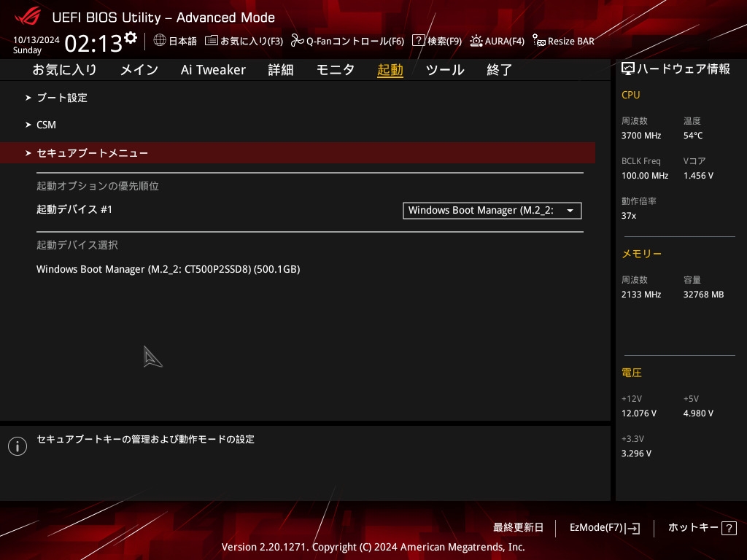Click the ROG logo icon
The width and height of the screenshot is (747, 560).
(x=28, y=17)
